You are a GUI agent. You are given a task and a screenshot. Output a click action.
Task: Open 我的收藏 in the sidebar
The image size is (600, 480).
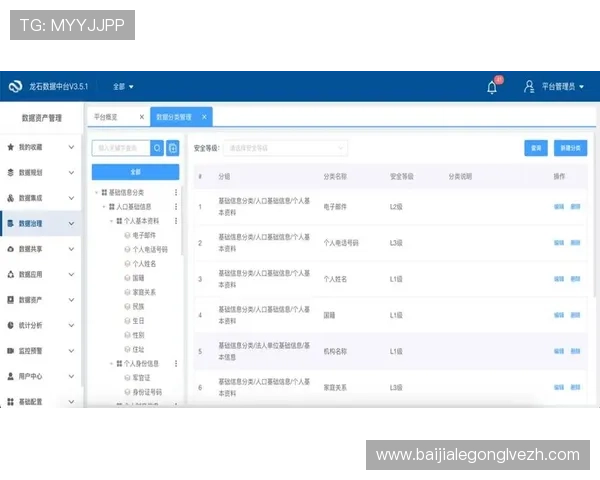click(40, 146)
